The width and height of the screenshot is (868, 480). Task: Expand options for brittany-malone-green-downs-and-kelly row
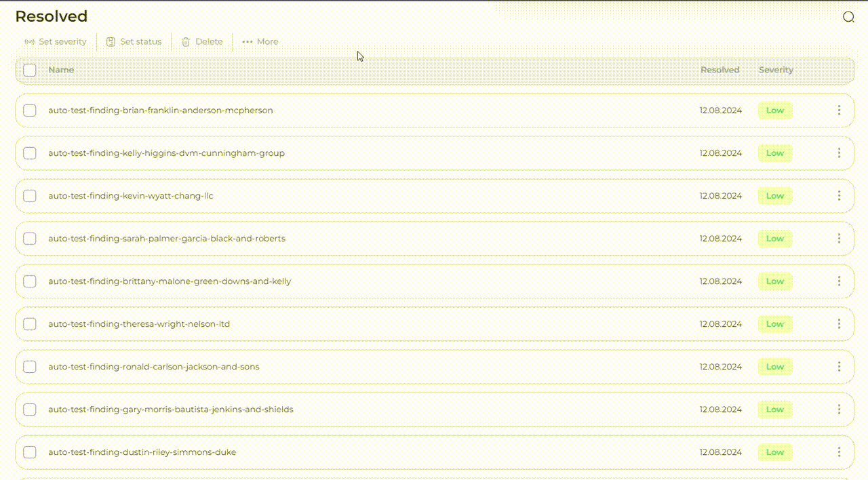pos(839,281)
